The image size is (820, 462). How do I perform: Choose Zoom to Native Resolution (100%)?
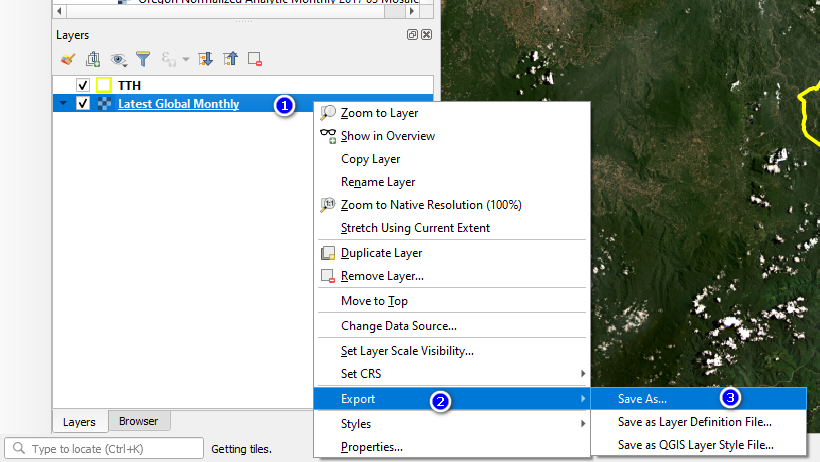452,205
